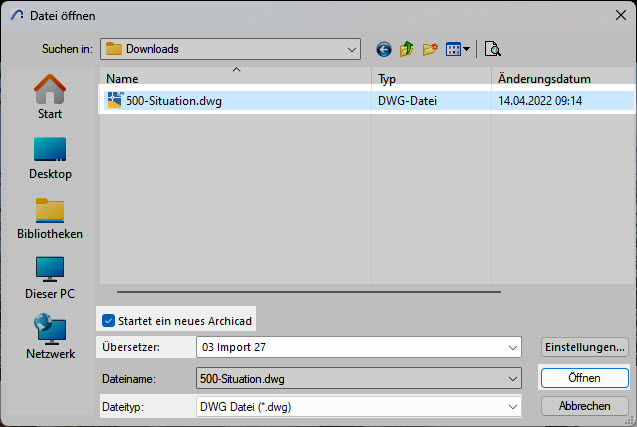637x427 pixels.
Task: Select the 500-Situation.dwg file name
Action: click(174, 101)
